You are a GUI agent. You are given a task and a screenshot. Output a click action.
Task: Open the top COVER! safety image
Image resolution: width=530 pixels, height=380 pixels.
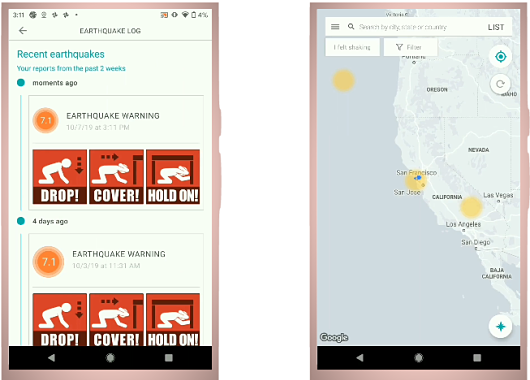click(116, 177)
